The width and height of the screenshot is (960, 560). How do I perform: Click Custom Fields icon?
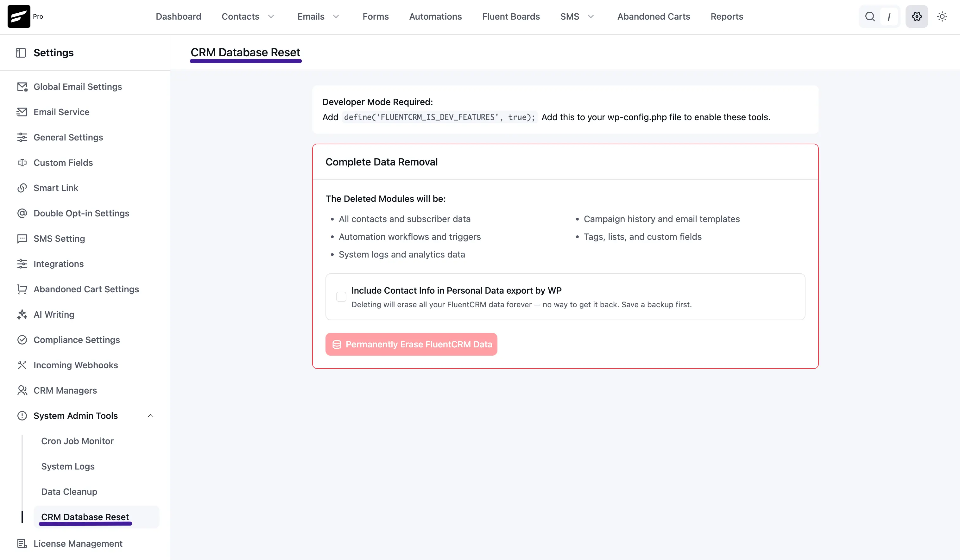point(22,163)
